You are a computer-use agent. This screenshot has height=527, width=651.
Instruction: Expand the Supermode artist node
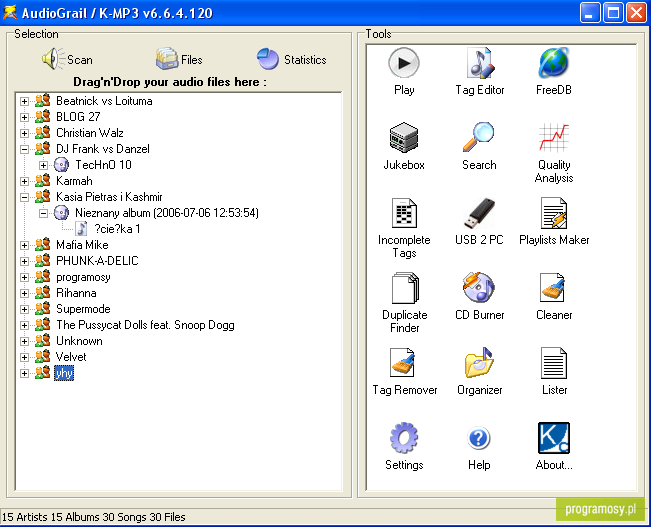(x=24, y=309)
